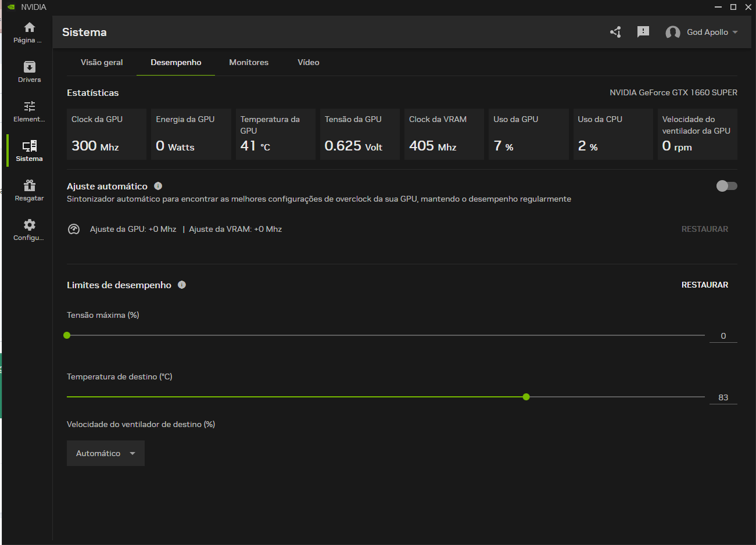Click the user avatar icon
The height and width of the screenshot is (545, 756).
[673, 33]
